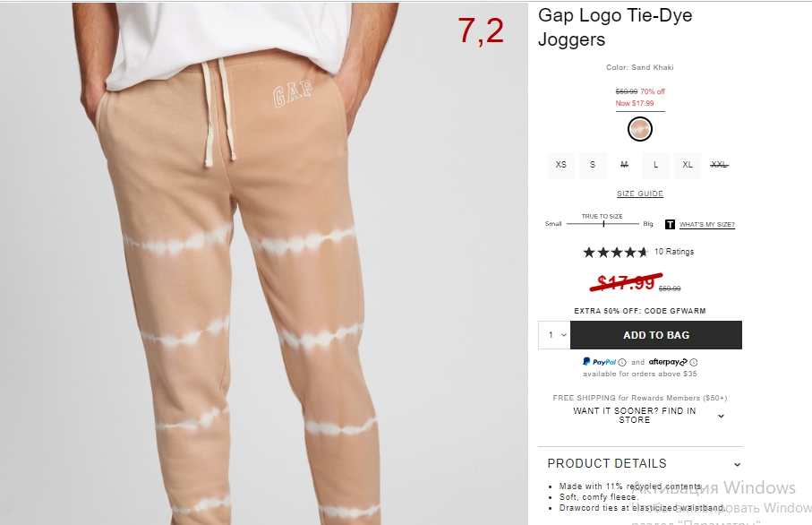Select size L
The height and width of the screenshot is (525, 812).
pos(655,165)
